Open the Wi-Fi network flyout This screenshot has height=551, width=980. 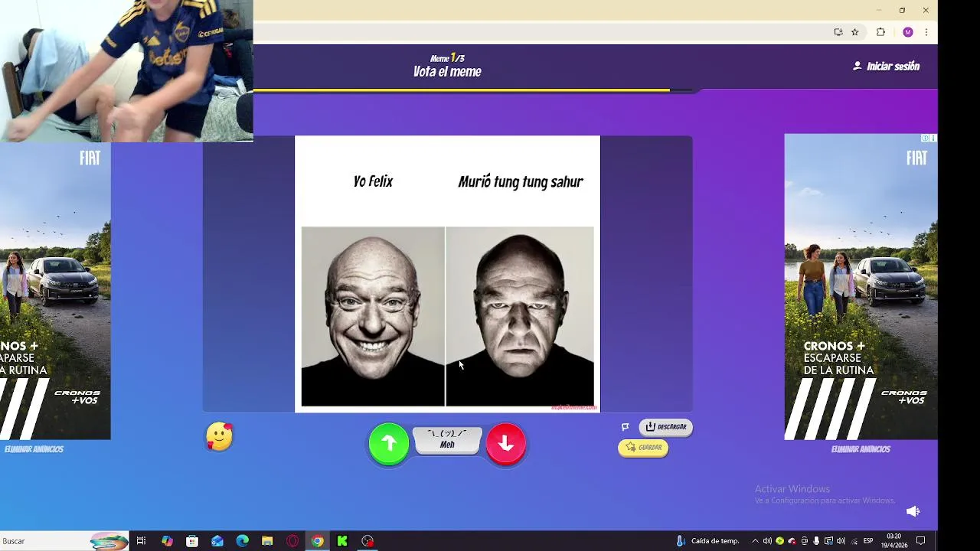pyautogui.click(x=854, y=541)
